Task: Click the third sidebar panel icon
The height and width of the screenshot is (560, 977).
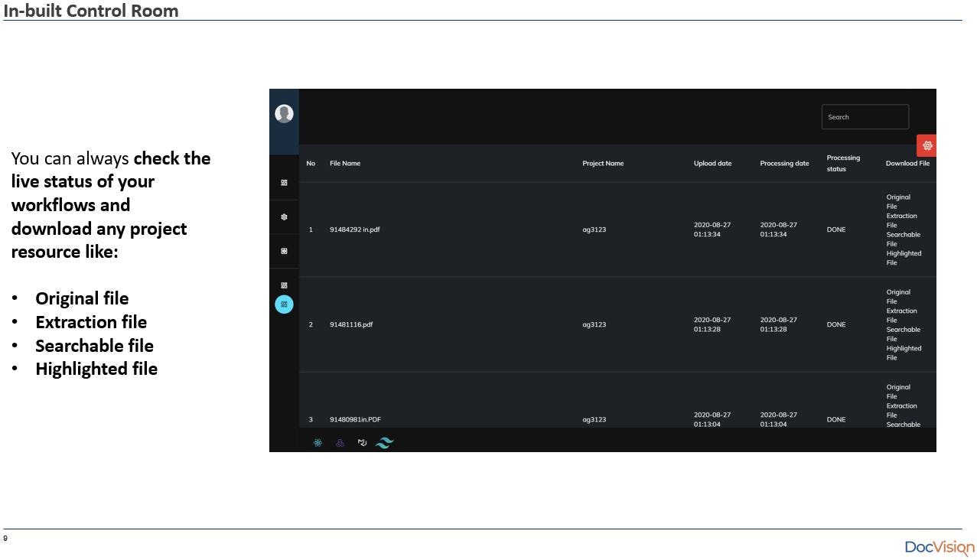Action: [284, 250]
